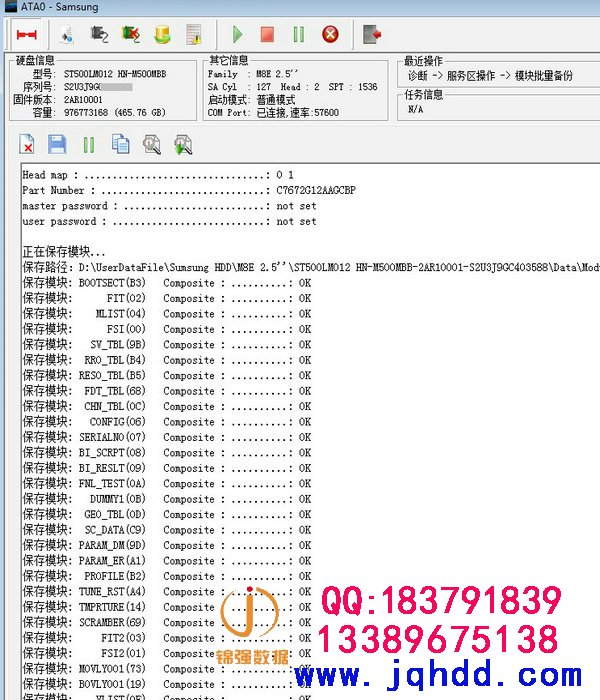This screenshot has width=600, height=700.
Task: Save log with blue floppy disk icon
Action: pyautogui.click(x=57, y=144)
